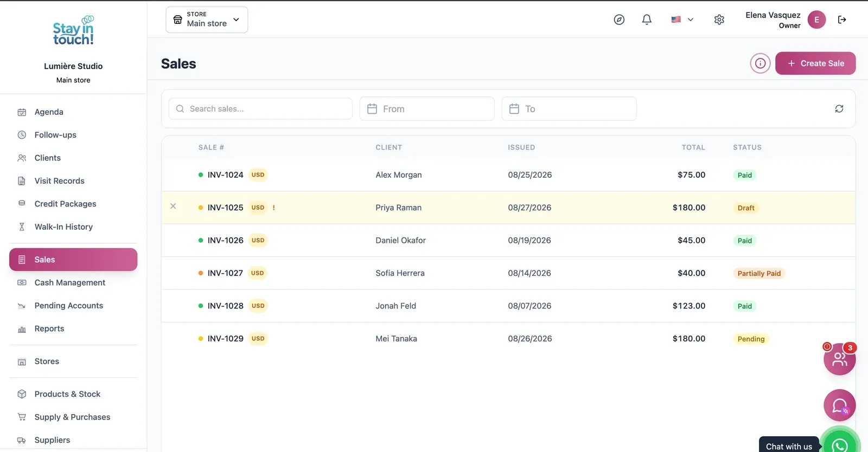The image size is (868, 452).
Task: Click the USD tag on INV-1029
Action: 258,339
